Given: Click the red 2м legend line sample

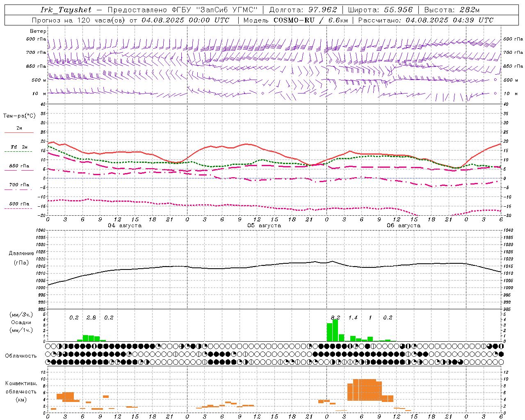Looking at the screenshot, I should tap(19, 132).
